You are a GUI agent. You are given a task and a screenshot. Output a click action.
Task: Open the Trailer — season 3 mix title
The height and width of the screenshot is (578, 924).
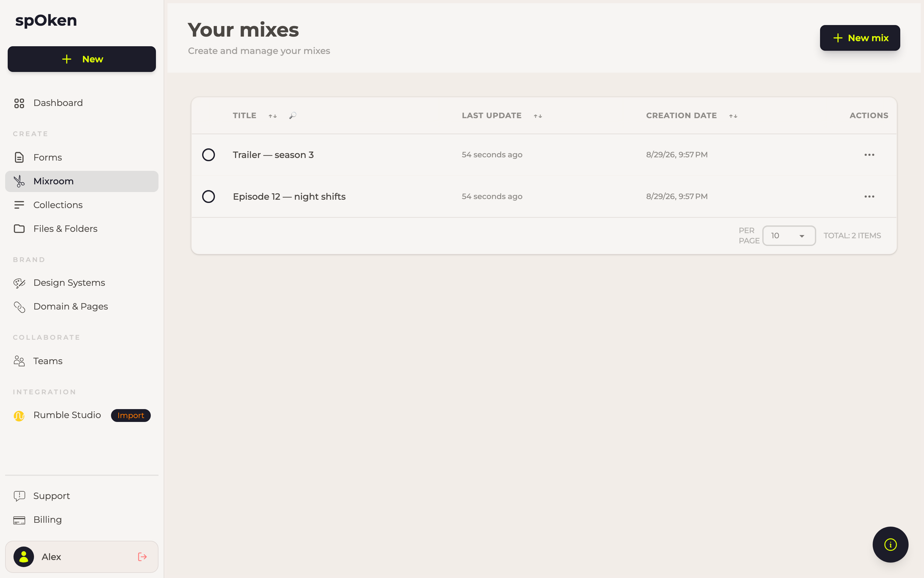pos(273,155)
